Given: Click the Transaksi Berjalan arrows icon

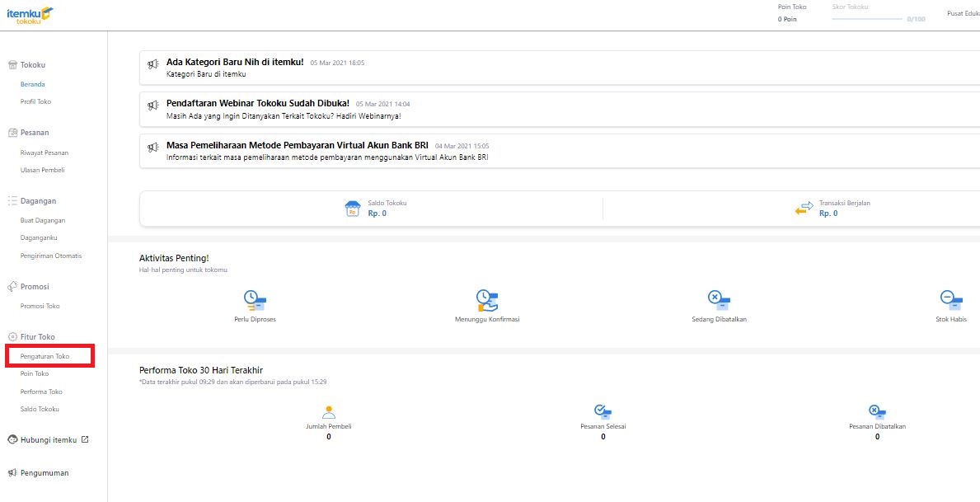Looking at the screenshot, I should [x=804, y=209].
